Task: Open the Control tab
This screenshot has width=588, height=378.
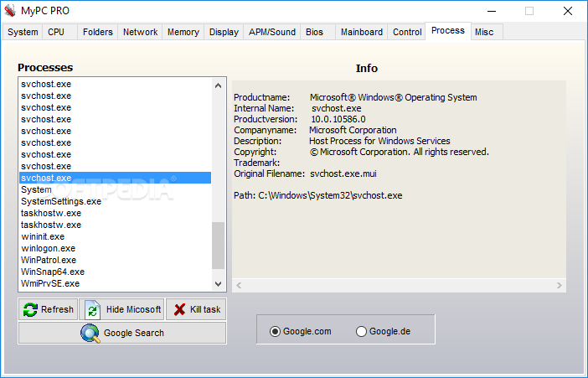Action: tap(407, 33)
